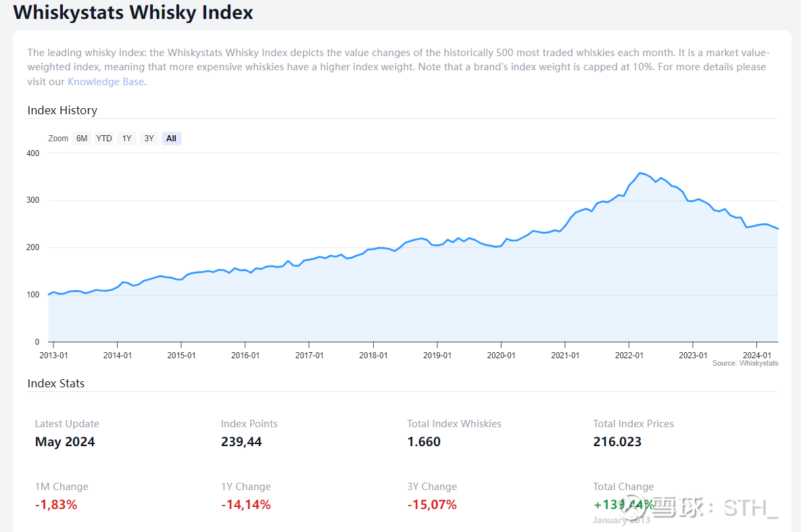Choose the 3Y zoom option
Image resolution: width=801 pixels, height=532 pixels.
[x=149, y=139]
